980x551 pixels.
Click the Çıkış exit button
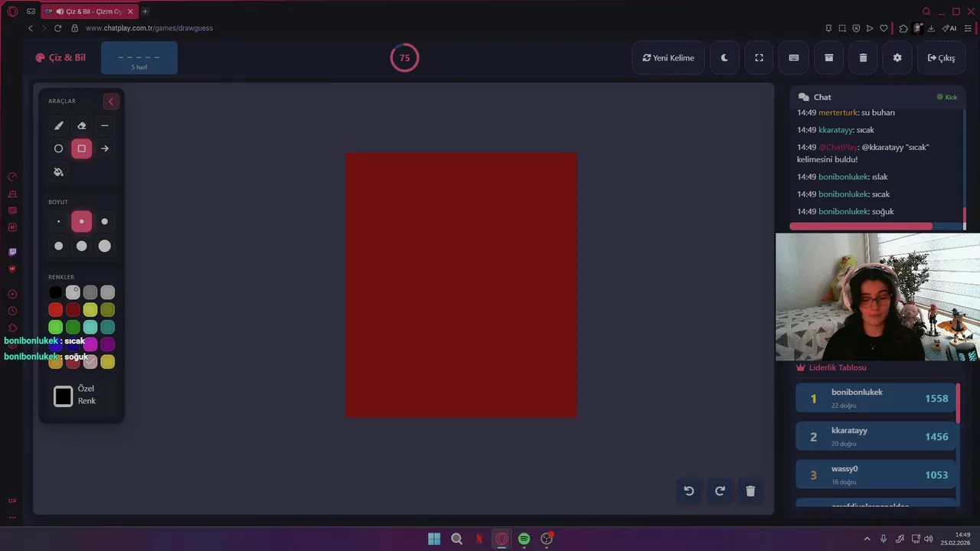941,58
